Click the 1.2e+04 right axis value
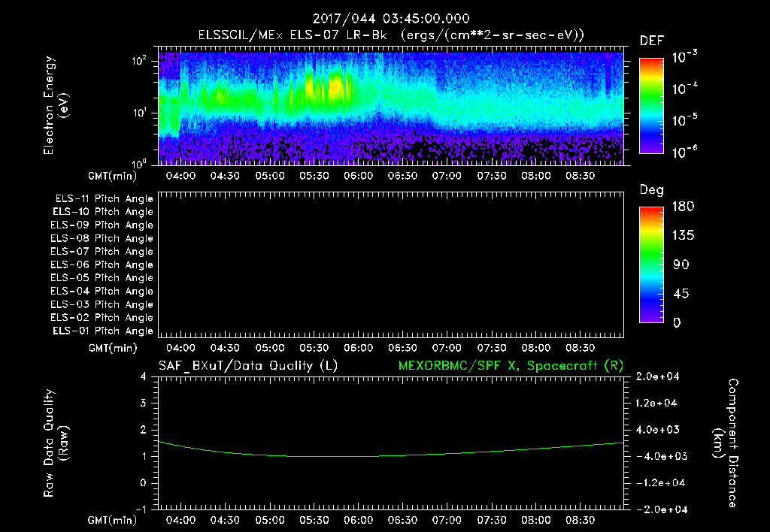770x532 pixels. 656,404
